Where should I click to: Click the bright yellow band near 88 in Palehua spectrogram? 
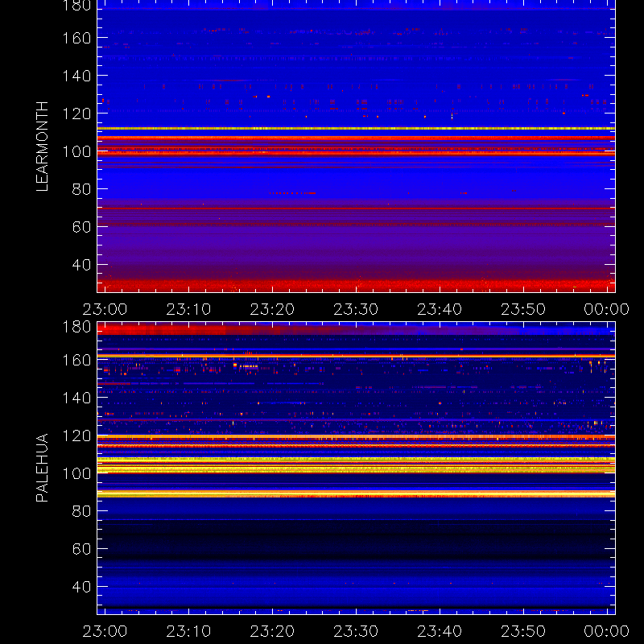point(356,493)
